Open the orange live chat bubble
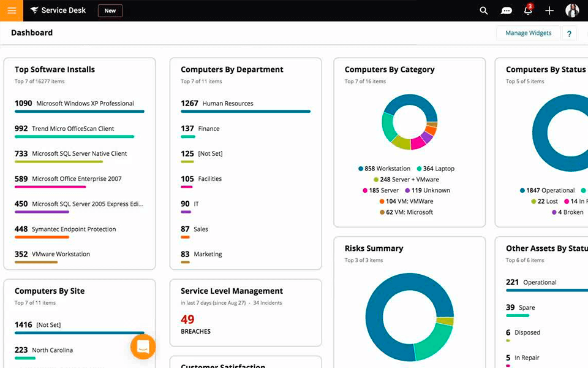This screenshot has height=368, width=588. tap(143, 347)
